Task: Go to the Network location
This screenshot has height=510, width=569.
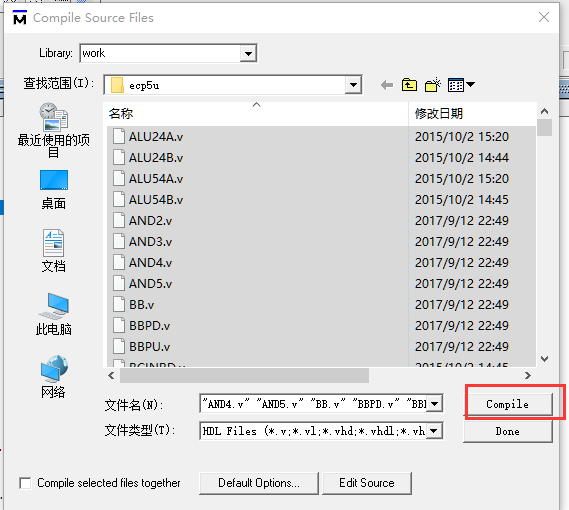Action: (x=53, y=377)
